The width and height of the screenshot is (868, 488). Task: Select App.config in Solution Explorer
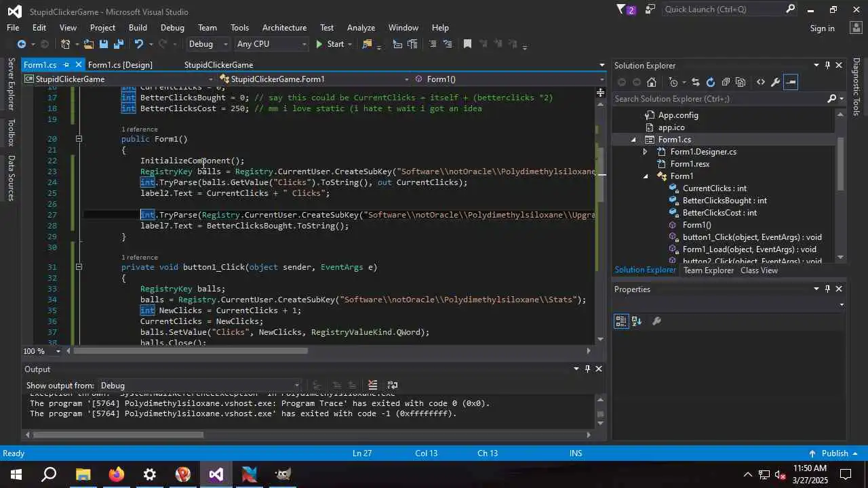[x=678, y=115]
